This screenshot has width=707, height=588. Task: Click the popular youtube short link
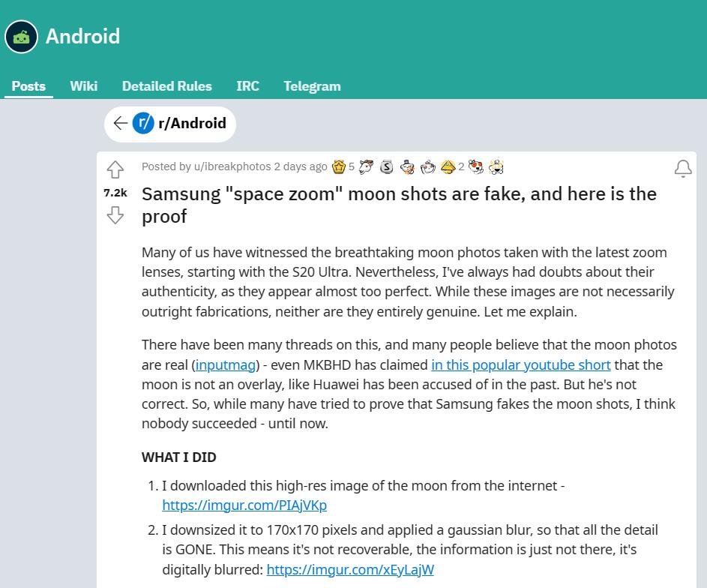(x=520, y=364)
